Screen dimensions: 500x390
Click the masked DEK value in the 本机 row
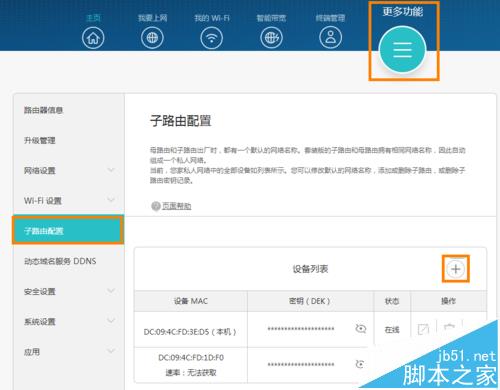301,329
